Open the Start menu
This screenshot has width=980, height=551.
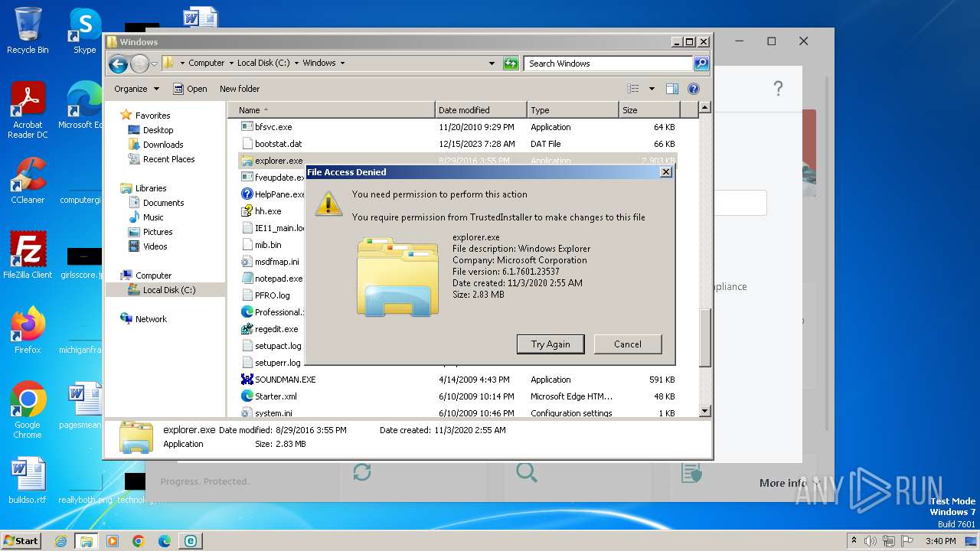(x=21, y=540)
